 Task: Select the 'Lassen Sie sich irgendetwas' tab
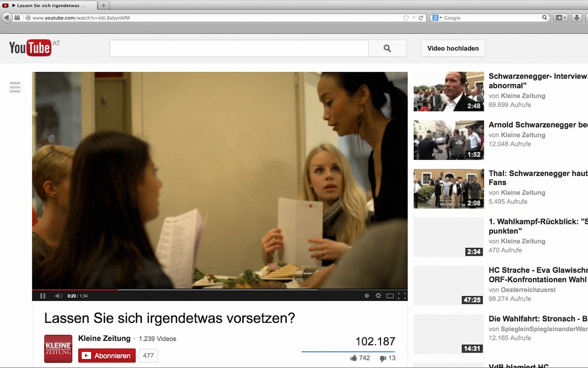pyautogui.click(x=49, y=5)
